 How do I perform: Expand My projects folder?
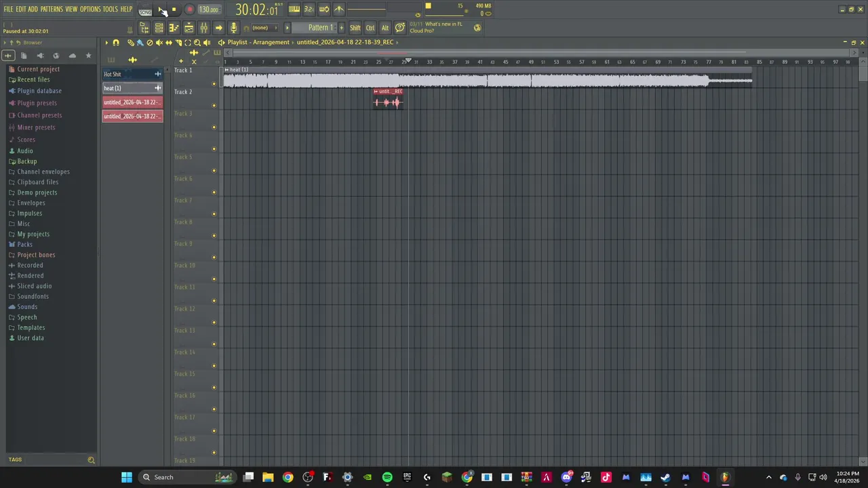(33, 234)
